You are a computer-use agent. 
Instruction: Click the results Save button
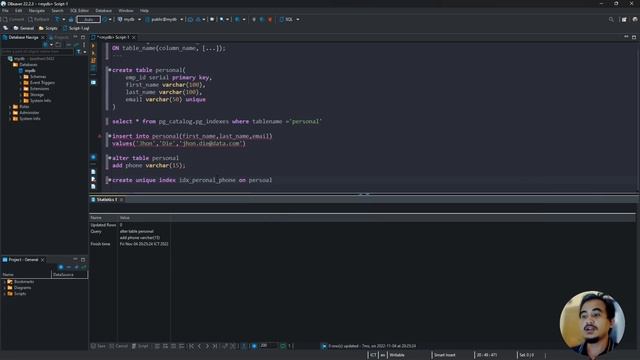click(x=98, y=346)
